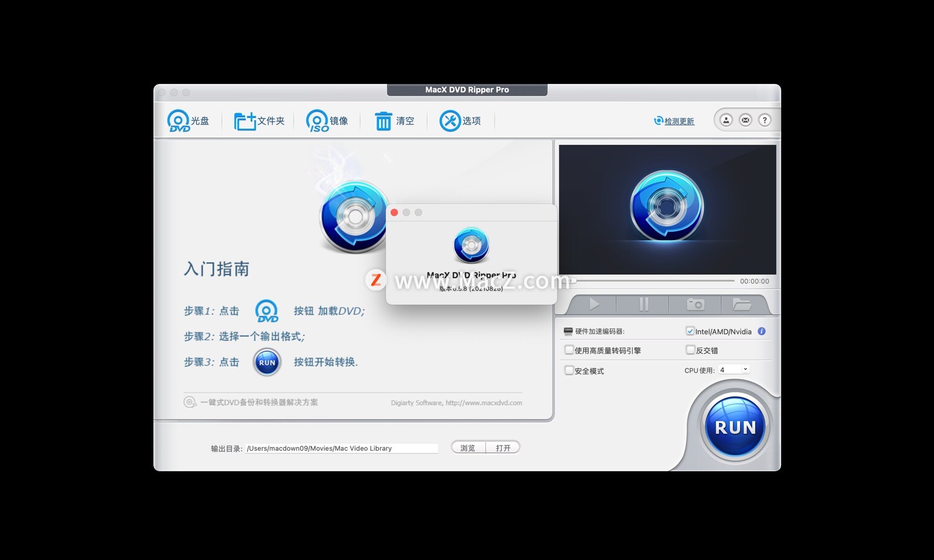Click the small RUN icon in step 3
This screenshot has height=560, width=934.
click(x=267, y=363)
